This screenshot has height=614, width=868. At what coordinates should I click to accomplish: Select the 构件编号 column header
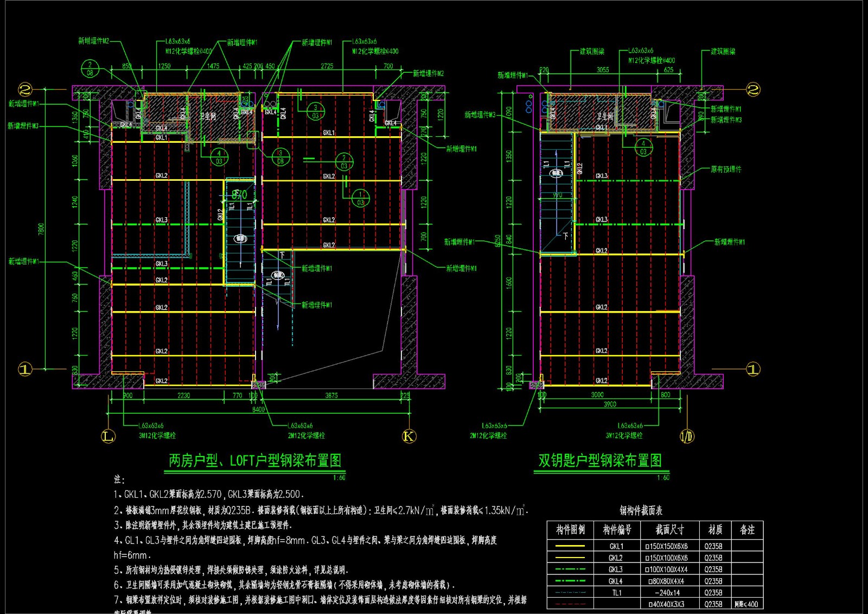tap(617, 530)
